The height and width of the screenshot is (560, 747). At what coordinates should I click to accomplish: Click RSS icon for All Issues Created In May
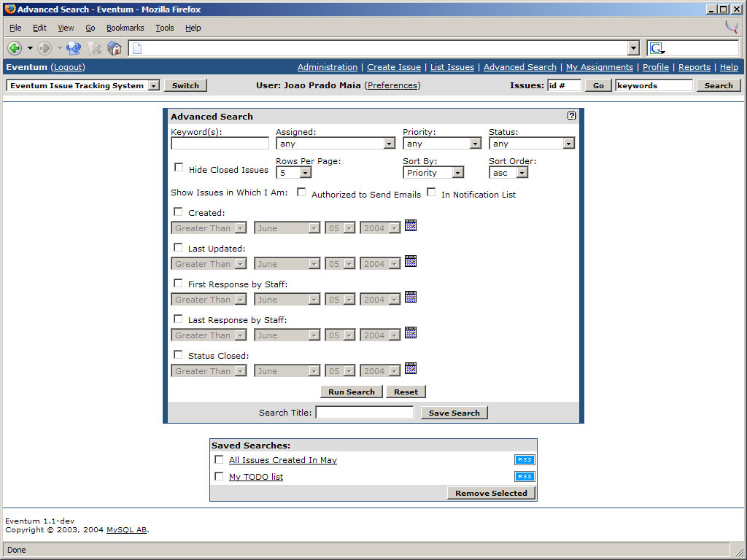[x=525, y=460]
